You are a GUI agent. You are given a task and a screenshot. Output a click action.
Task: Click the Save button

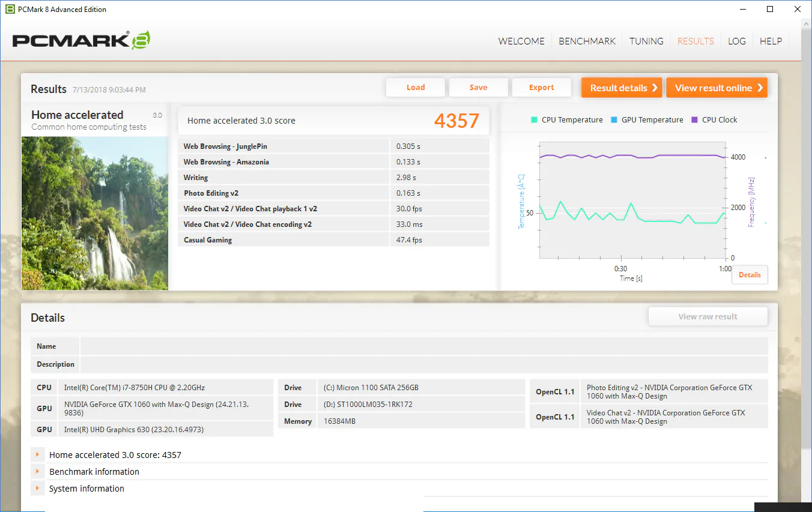pyautogui.click(x=479, y=88)
